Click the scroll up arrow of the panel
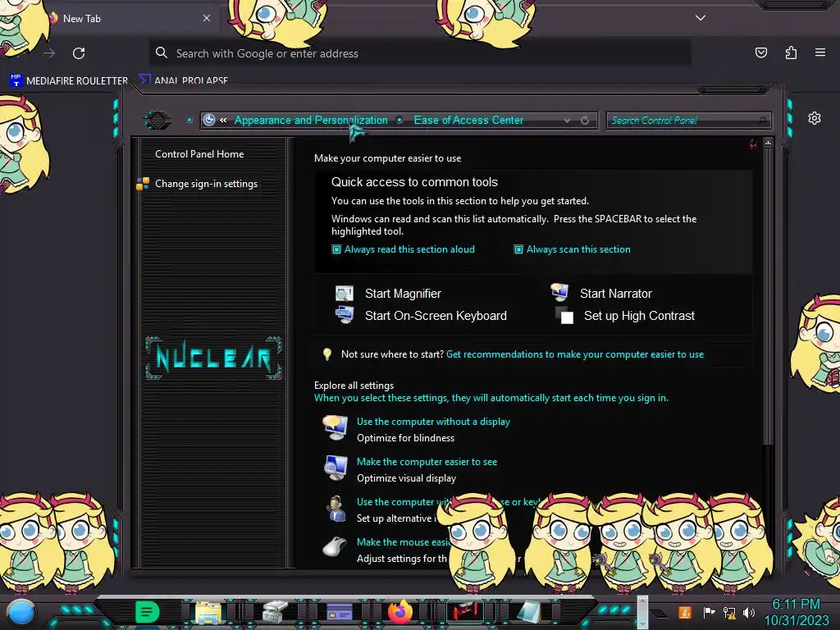The height and width of the screenshot is (630, 840). (x=768, y=143)
